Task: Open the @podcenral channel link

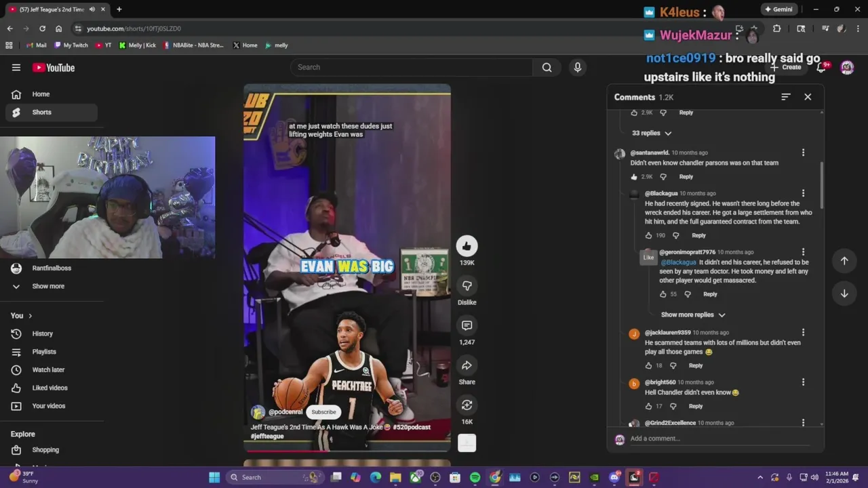Action: (x=285, y=412)
